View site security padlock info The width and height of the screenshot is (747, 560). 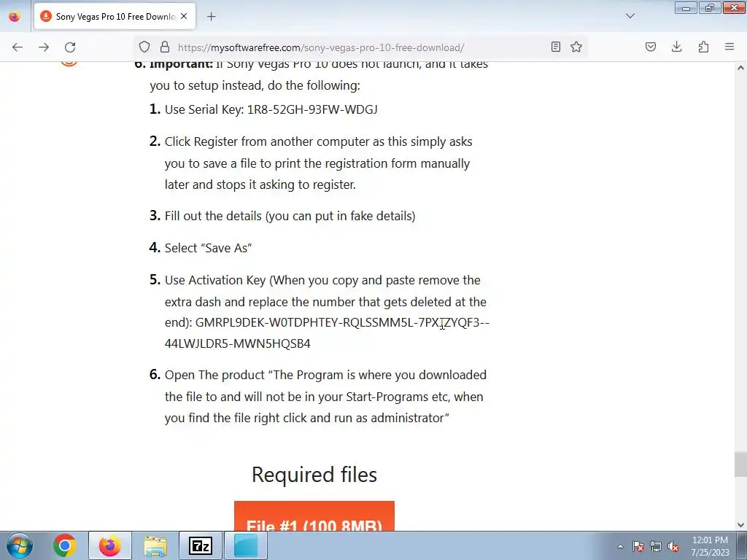165,47
